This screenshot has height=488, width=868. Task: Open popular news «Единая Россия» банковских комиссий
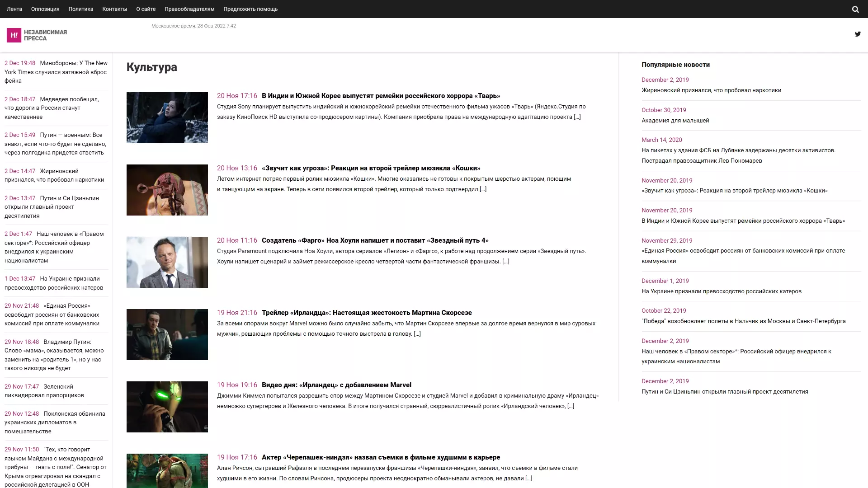(x=743, y=256)
